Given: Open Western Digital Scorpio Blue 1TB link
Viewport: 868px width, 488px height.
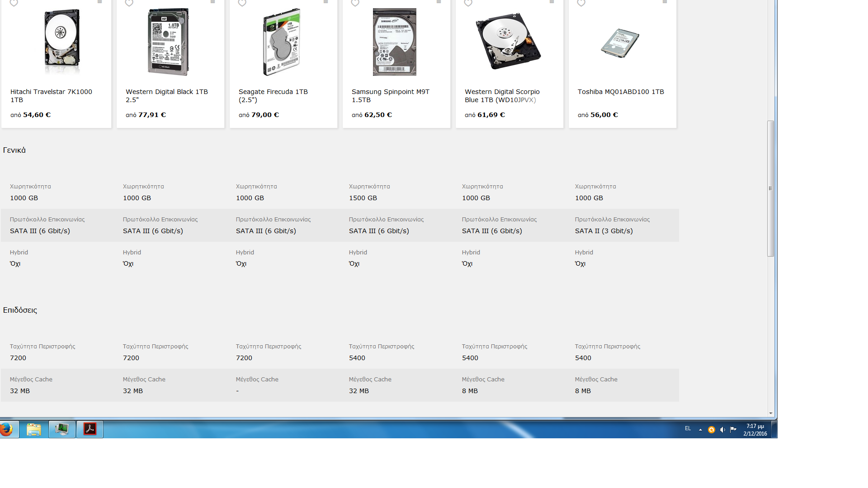Looking at the screenshot, I should point(502,96).
